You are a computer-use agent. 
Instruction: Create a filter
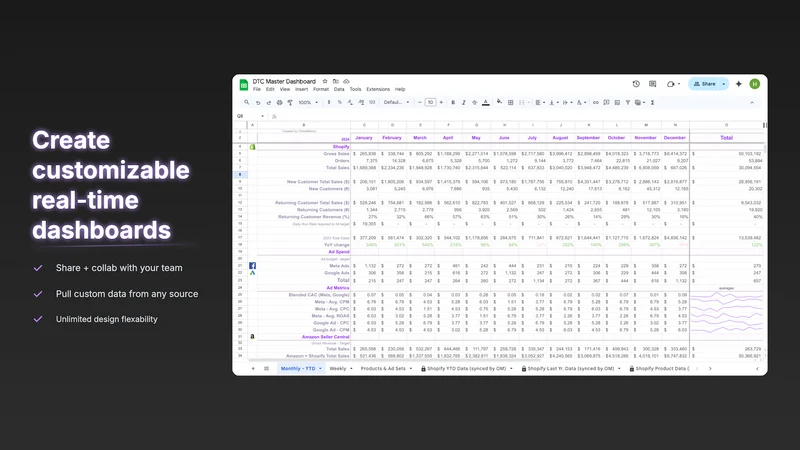click(628, 103)
